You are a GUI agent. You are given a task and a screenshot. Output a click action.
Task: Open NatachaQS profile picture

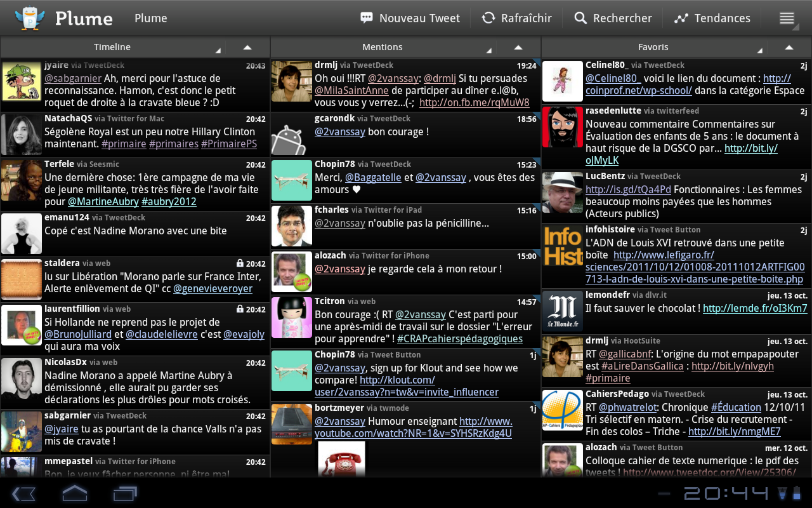click(x=22, y=135)
